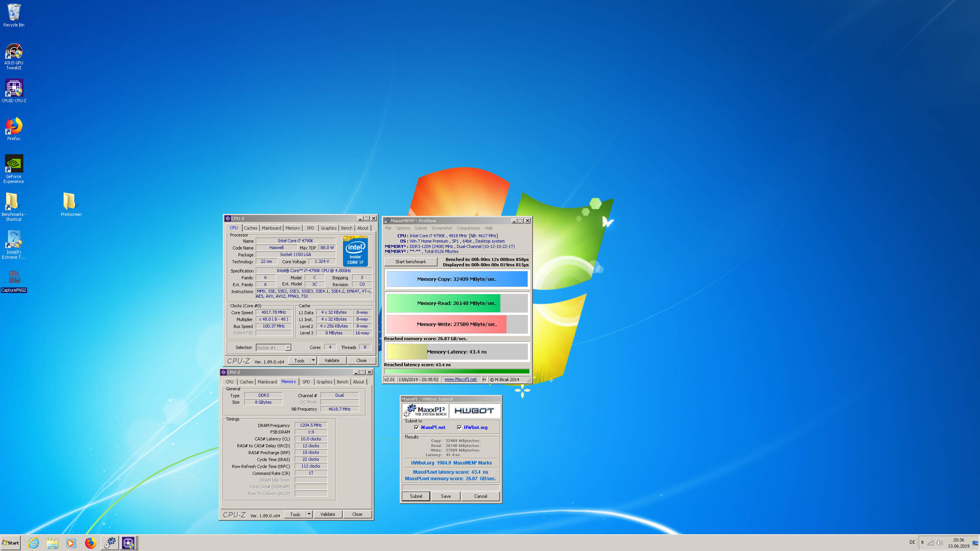Click the Memory-Copy result bar
Screen dimensions: 980x551
pos(457,279)
